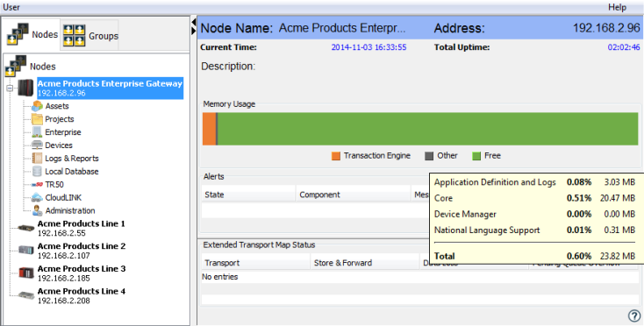The width and height of the screenshot is (644, 326).
Task: Click the orange Transaction Engine memory segment
Action: [209, 129]
